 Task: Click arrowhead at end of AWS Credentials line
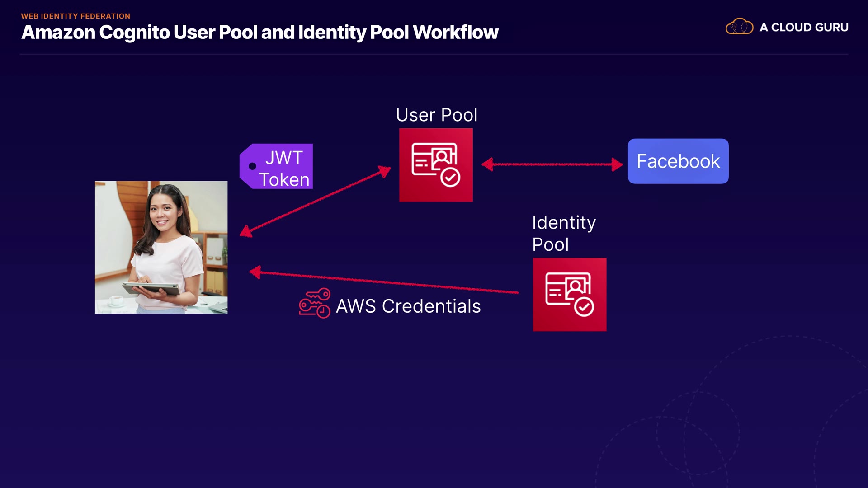[255, 272]
